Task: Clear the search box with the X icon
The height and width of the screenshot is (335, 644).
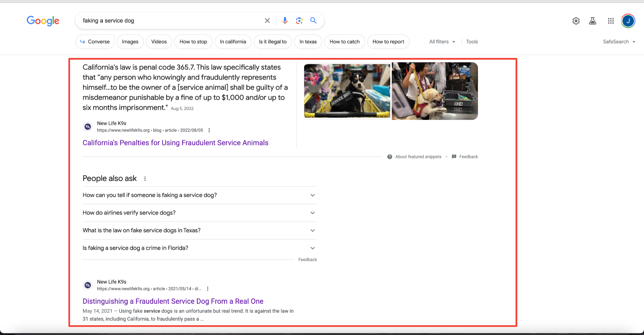Action: coord(267,20)
